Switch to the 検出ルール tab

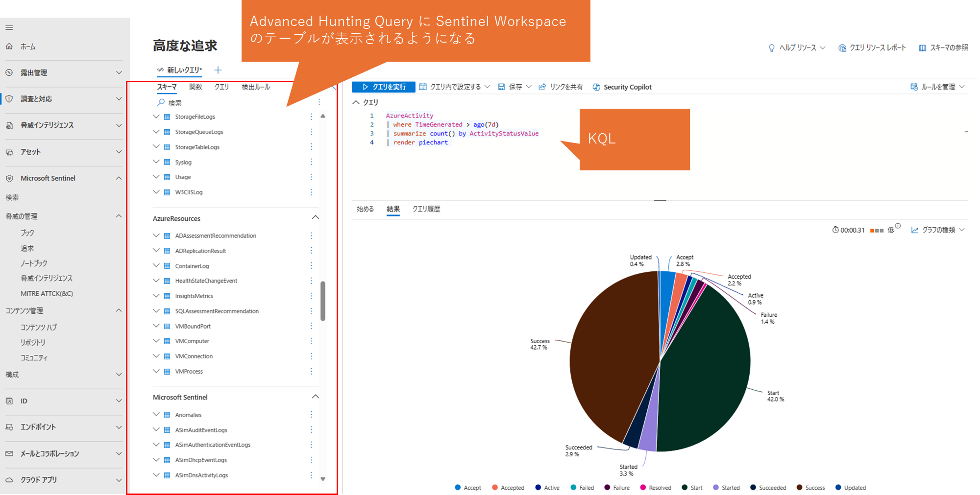pyautogui.click(x=256, y=87)
